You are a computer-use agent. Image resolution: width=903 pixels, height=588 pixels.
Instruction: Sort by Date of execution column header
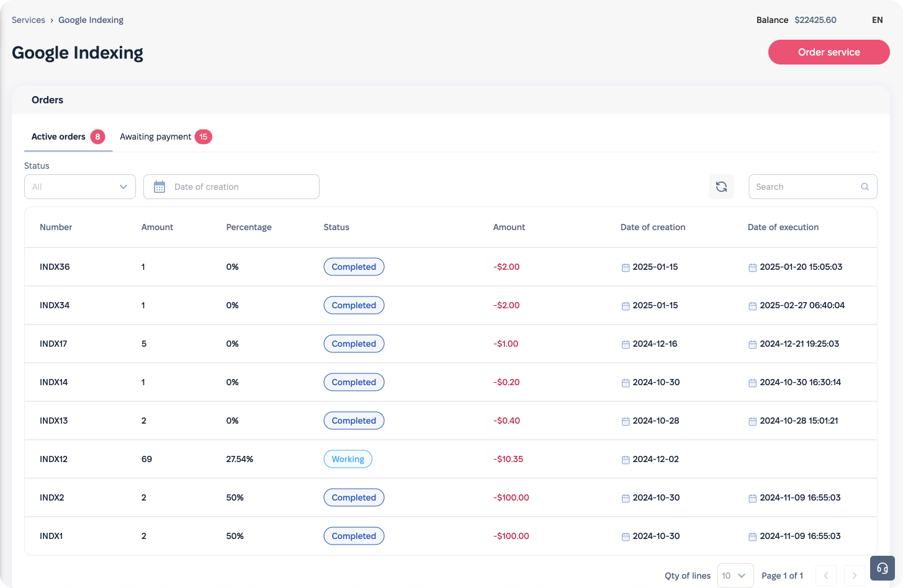pyautogui.click(x=783, y=227)
